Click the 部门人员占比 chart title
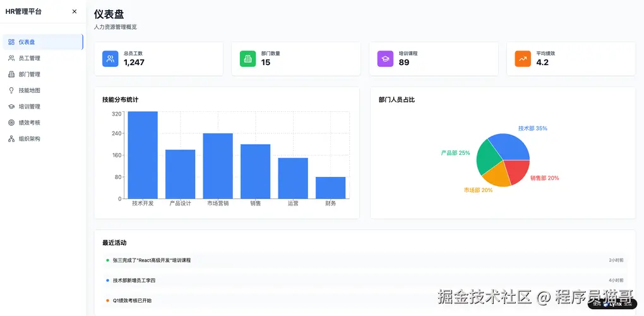Screen dimensions: 644x316 tap(397, 99)
